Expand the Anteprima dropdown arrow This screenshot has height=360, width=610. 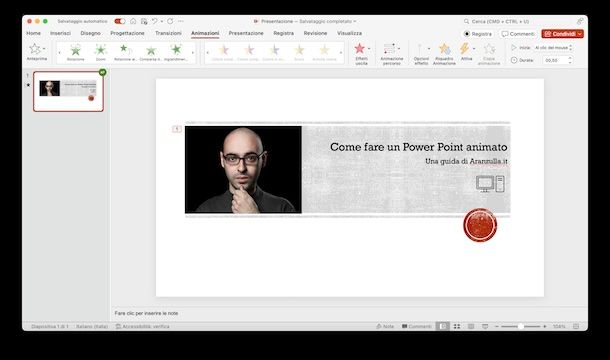[x=44, y=49]
